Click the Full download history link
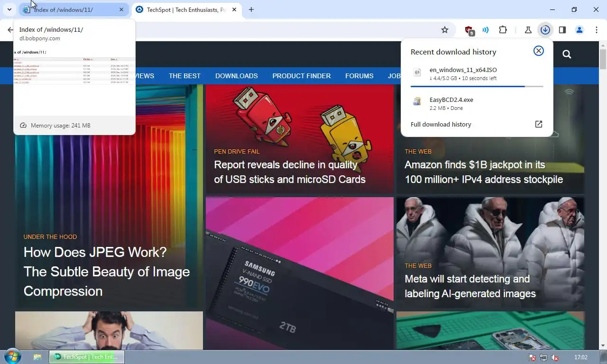This screenshot has width=607, height=364. click(x=441, y=124)
